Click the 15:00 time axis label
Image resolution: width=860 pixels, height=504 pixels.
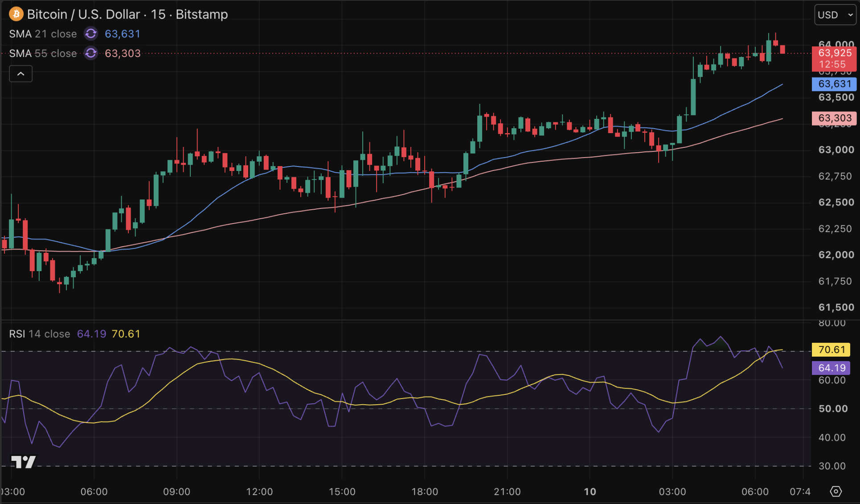(x=342, y=492)
